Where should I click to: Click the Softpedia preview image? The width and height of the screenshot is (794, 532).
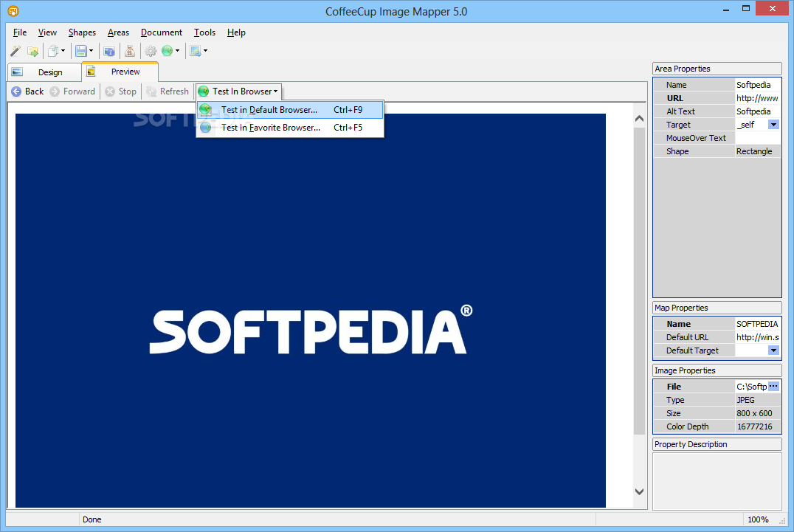pos(311,311)
